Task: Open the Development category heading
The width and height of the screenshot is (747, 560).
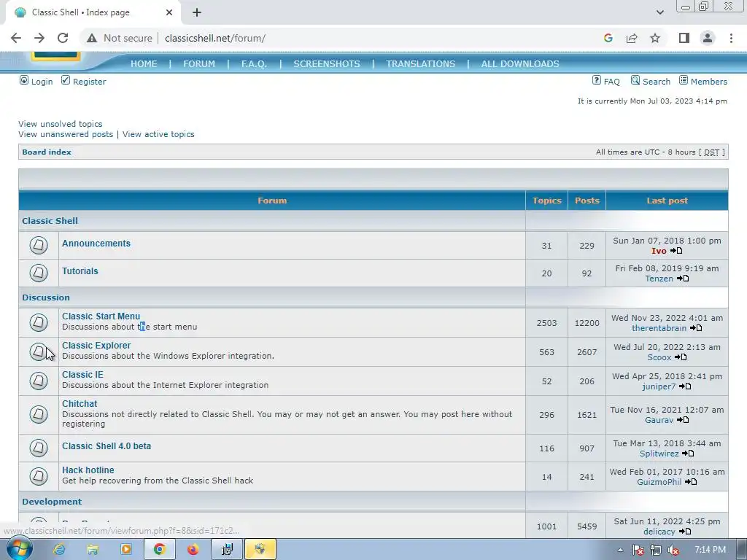Action: click(52, 502)
